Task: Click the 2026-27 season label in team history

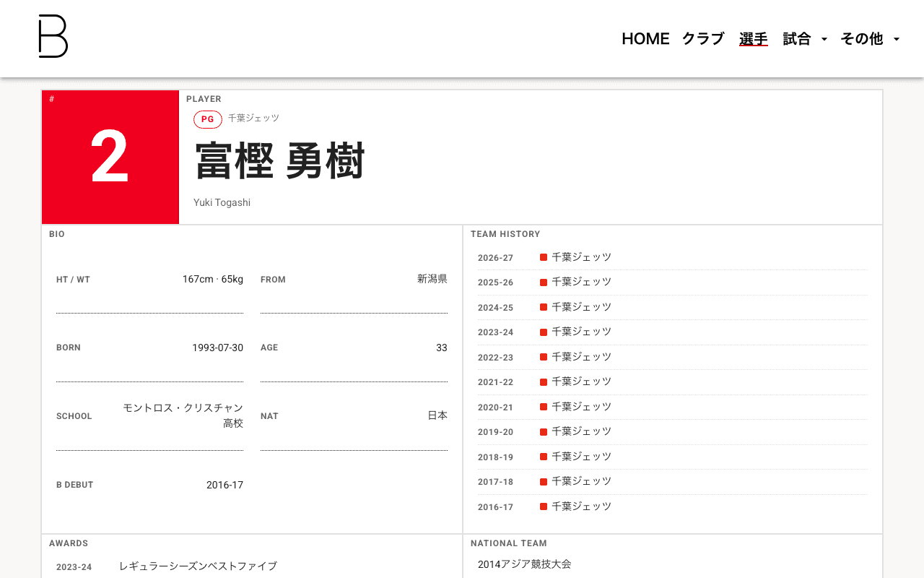Action: [x=495, y=258]
